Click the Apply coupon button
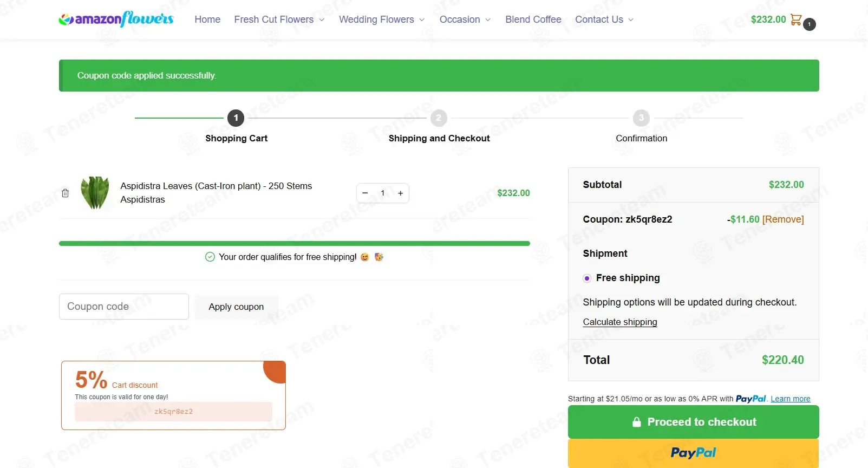868x468 pixels. click(236, 307)
